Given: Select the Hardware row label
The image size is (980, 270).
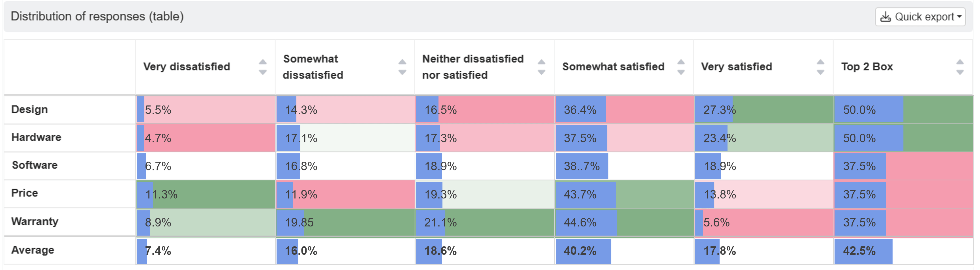Looking at the screenshot, I should tap(36, 137).
